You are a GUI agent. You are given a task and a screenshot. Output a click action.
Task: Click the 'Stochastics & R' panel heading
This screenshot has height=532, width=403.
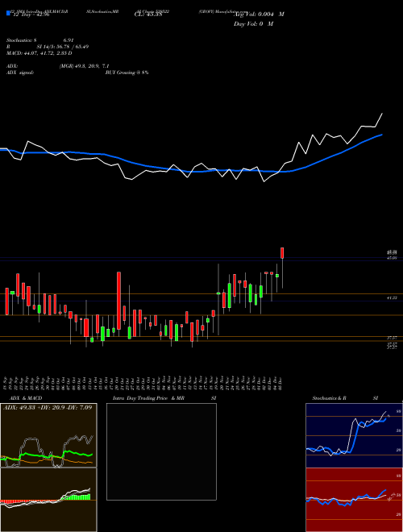click(x=330, y=398)
